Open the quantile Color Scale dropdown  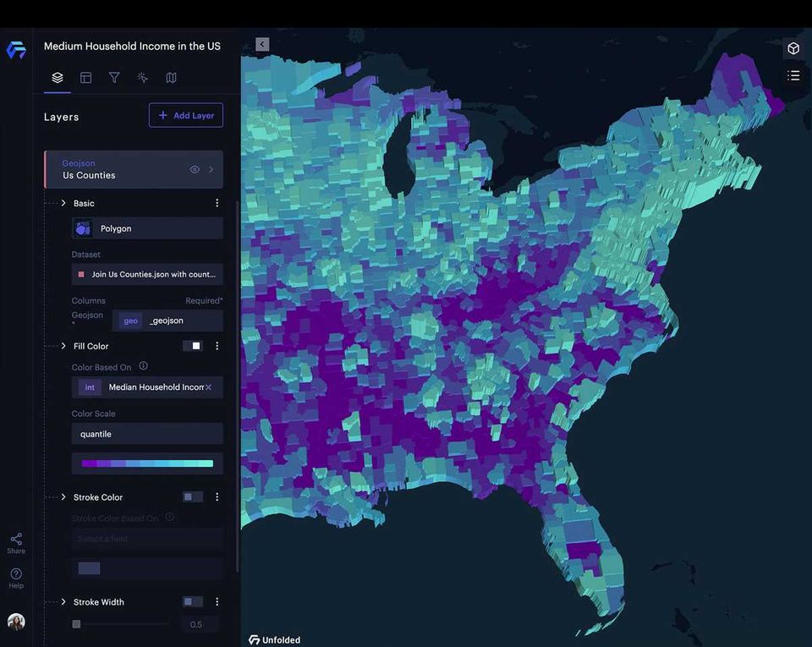pyautogui.click(x=147, y=434)
